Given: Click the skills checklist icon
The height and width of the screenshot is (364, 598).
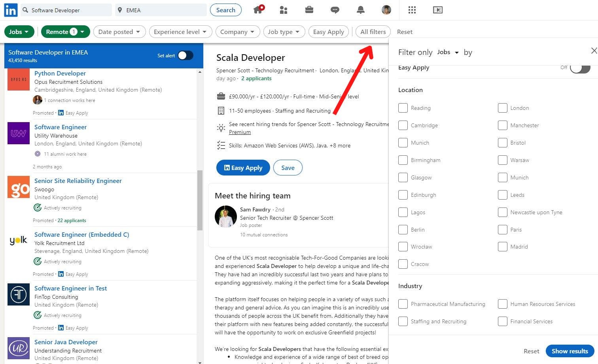Looking at the screenshot, I should click(x=221, y=145).
